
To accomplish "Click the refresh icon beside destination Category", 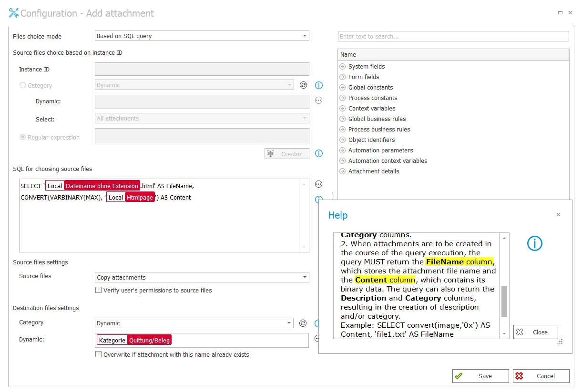I will [x=303, y=323].
